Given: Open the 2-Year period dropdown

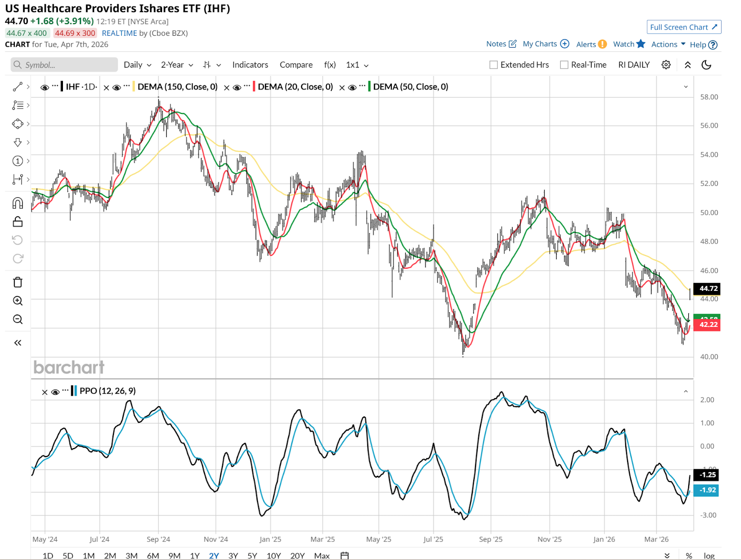Looking at the screenshot, I should coord(176,65).
